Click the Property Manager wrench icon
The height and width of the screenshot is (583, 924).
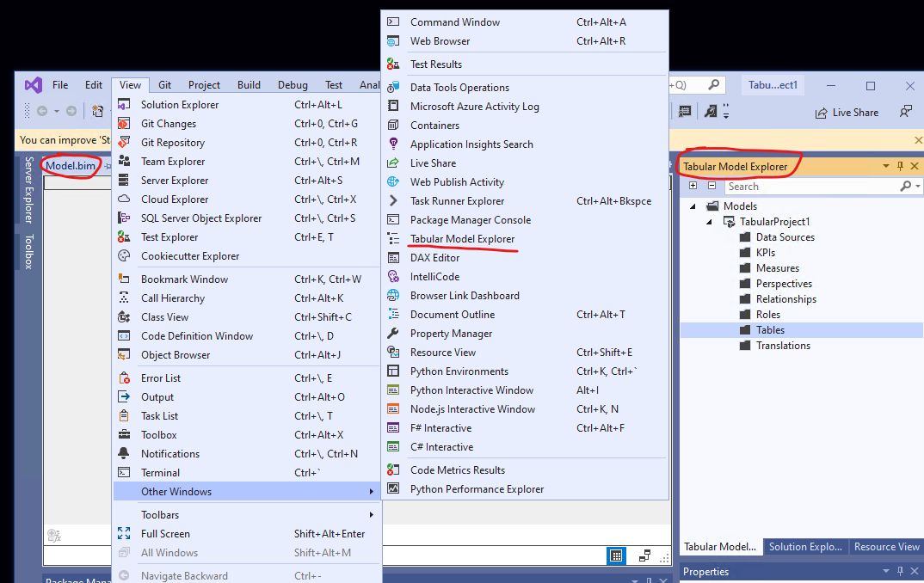[x=393, y=334]
